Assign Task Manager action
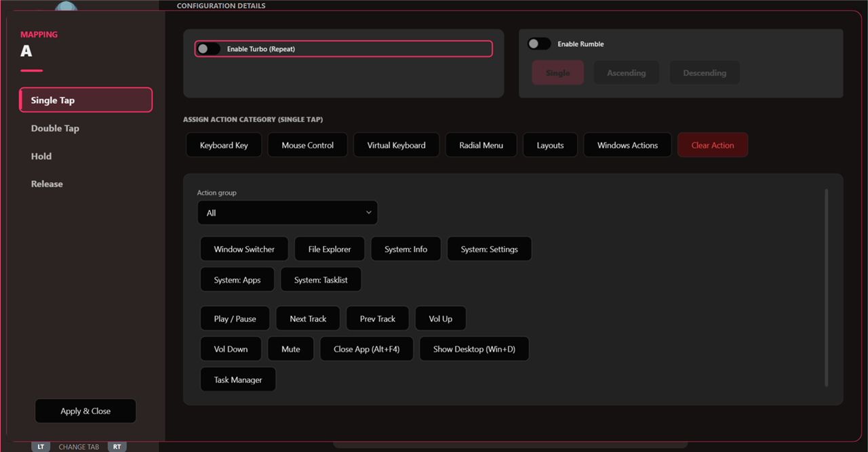 point(238,379)
